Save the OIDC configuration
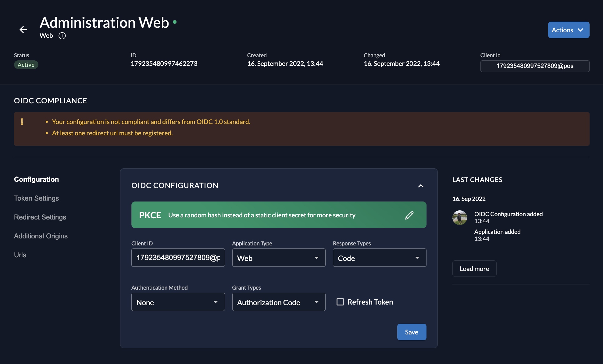 click(x=411, y=332)
